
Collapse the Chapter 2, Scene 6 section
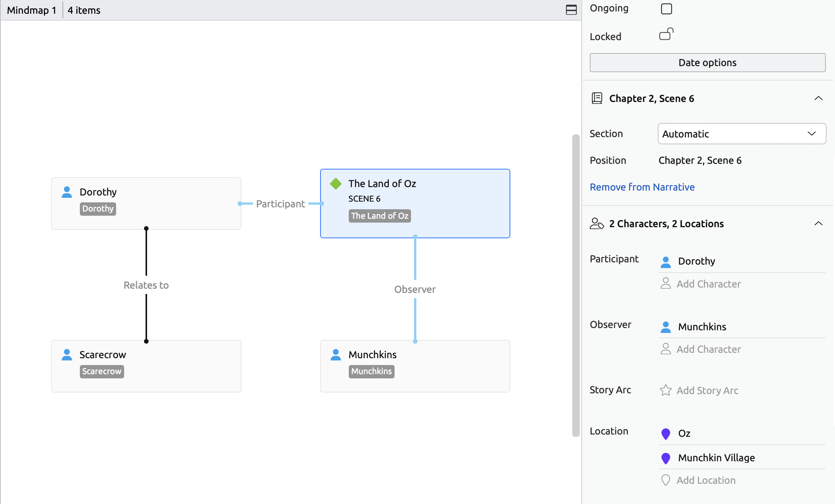(x=818, y=98)
